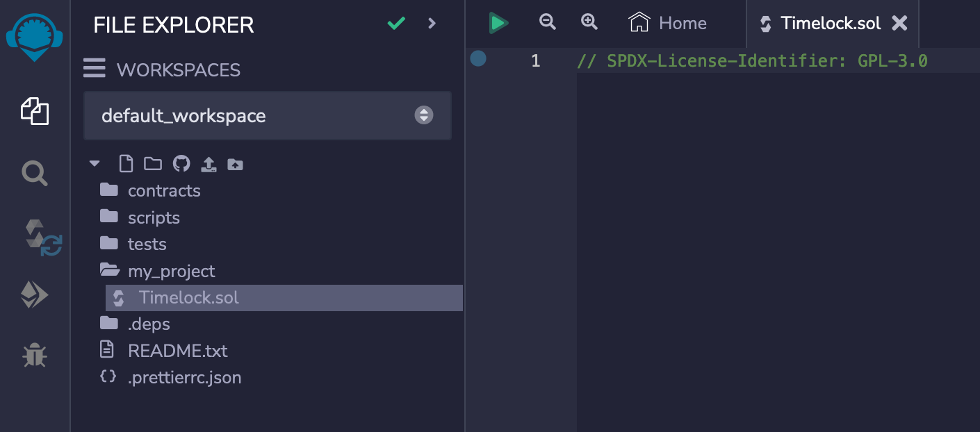The width and height of the screenshot is (980, 432).
Task: Expand the contracts folder
Action: click(164, 191)
